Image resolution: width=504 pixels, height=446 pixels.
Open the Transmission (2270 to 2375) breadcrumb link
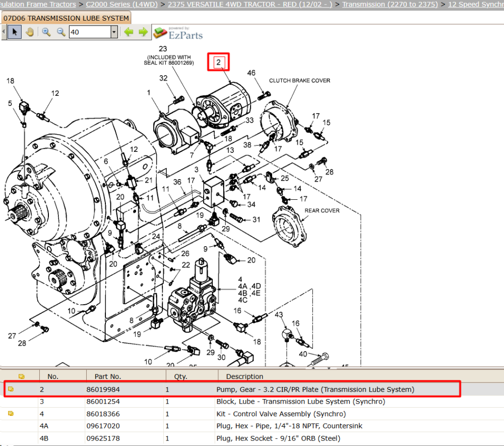point(390,5)
